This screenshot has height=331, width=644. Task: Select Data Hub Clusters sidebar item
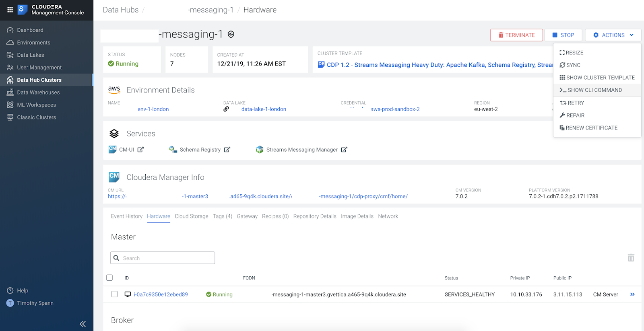point(46,80)
